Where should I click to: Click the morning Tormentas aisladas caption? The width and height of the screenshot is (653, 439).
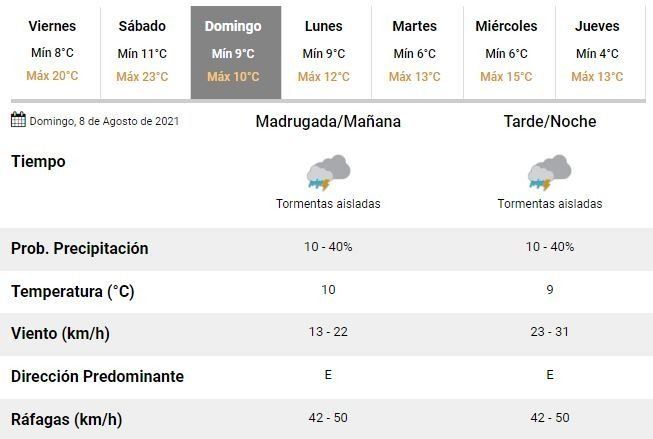tap(328, 204)
